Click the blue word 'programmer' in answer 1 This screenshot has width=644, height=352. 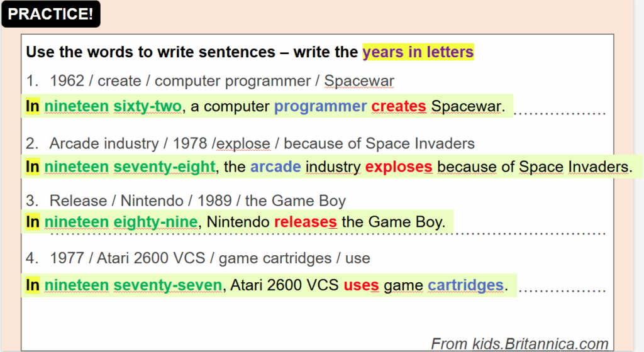(x=320, y=106)
